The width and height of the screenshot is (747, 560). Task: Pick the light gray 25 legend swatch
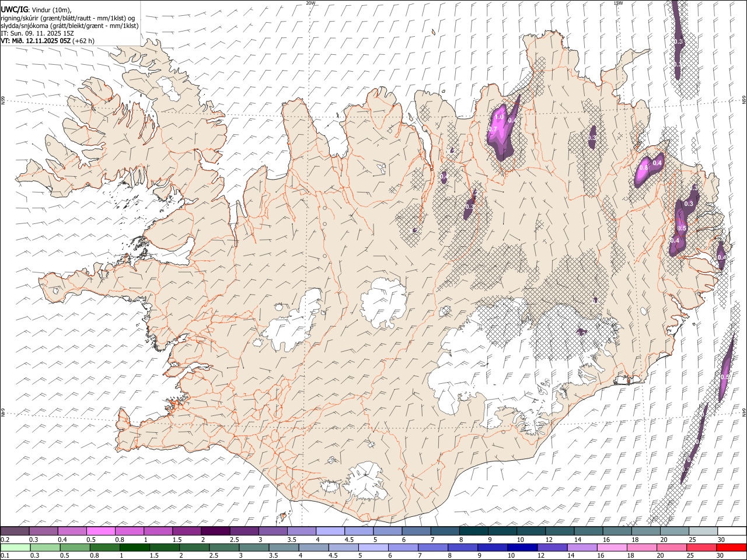tap(703, 531)
